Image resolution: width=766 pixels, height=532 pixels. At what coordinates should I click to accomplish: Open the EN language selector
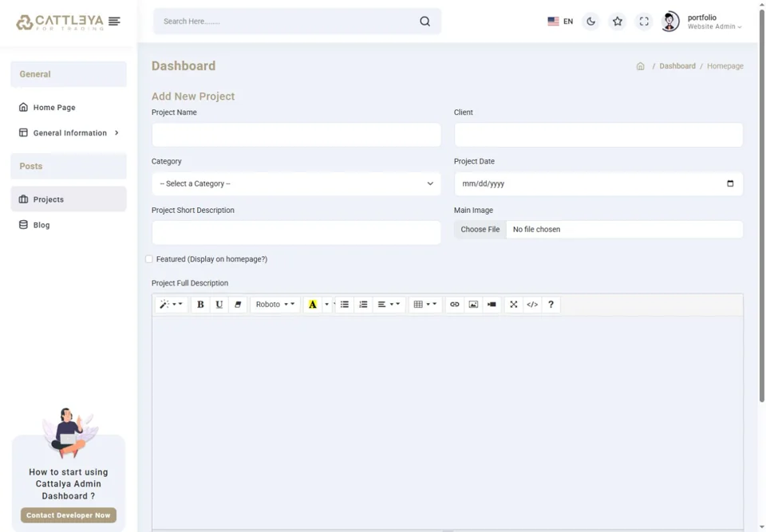pos(560,21)
